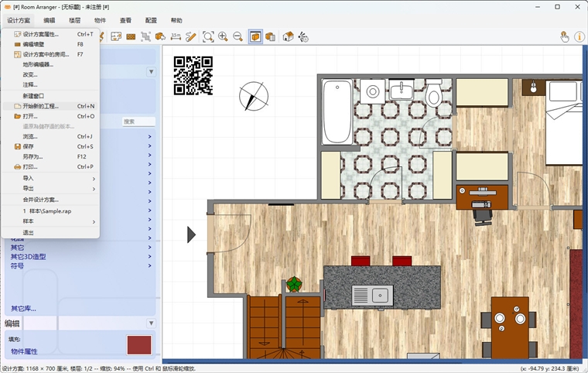
Task: Open 地形编辑器... from the menu
Action: tap(50, 64)
